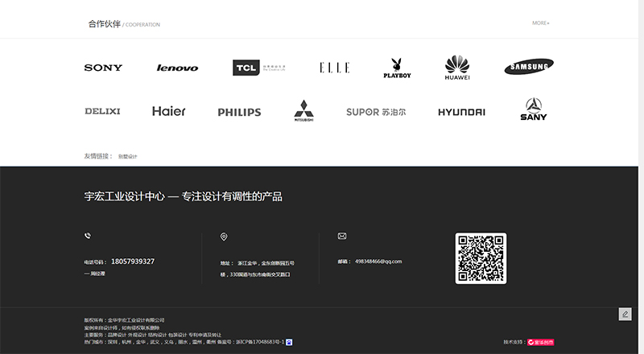Click the red tech-support badge in footer
The width and height of the screenshot is (644, 354).
coord(540,342)
